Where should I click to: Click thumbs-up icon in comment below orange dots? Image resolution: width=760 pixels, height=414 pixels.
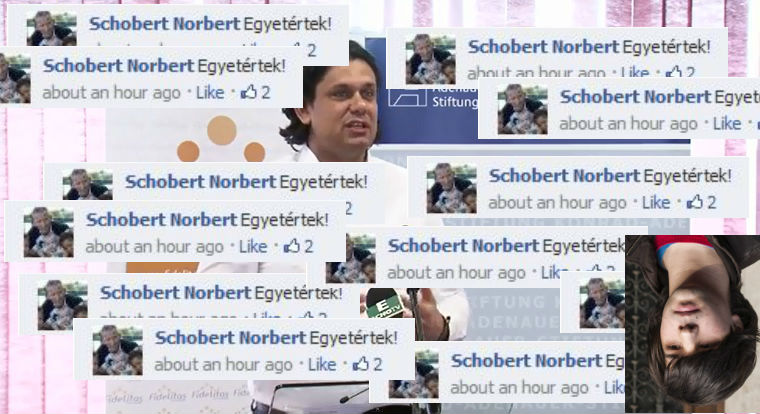(x=291, y=245)
